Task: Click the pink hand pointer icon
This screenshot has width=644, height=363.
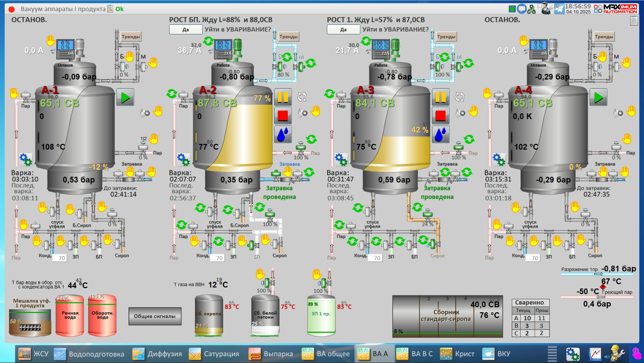Action: (636, 354)
